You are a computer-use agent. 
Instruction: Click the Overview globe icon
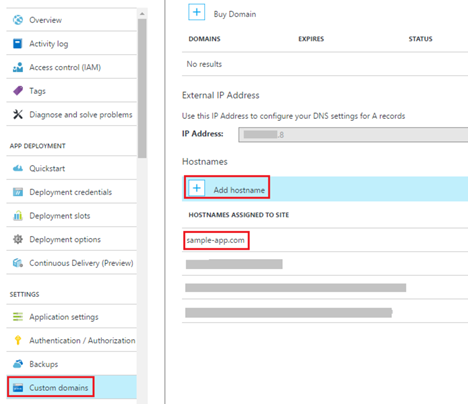click(18, 20)
